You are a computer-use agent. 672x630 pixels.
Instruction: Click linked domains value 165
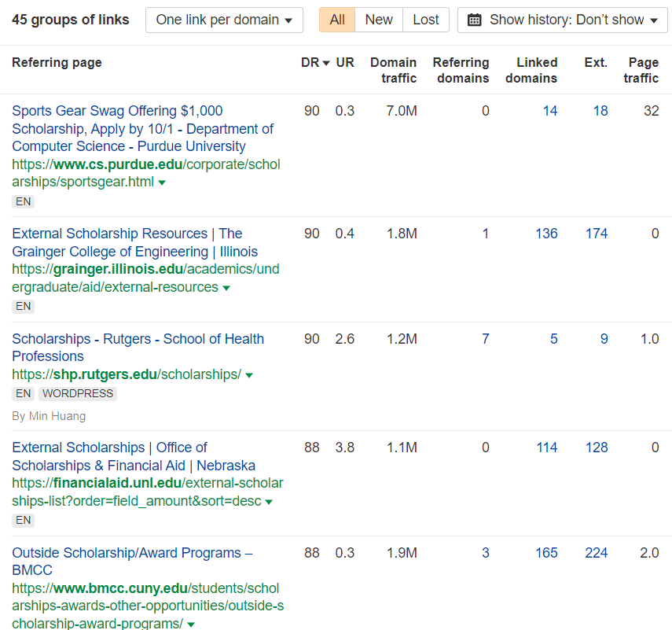click(546, 553)
